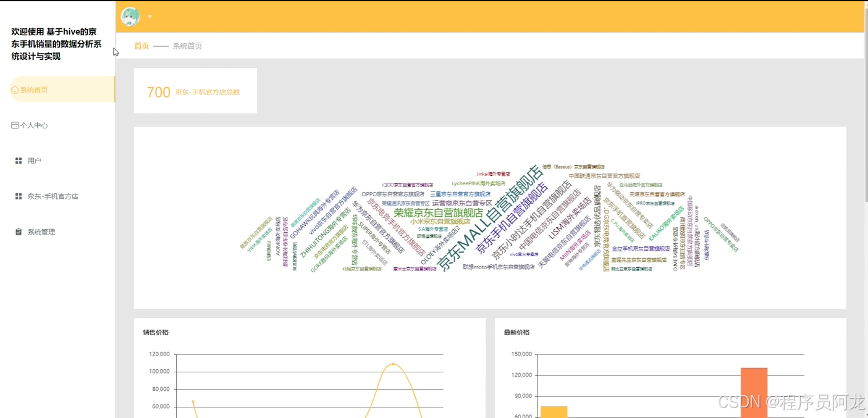Click the 100,000 axis label in 销售价格 chart
The image size is (868, 418).
point(159,371)
